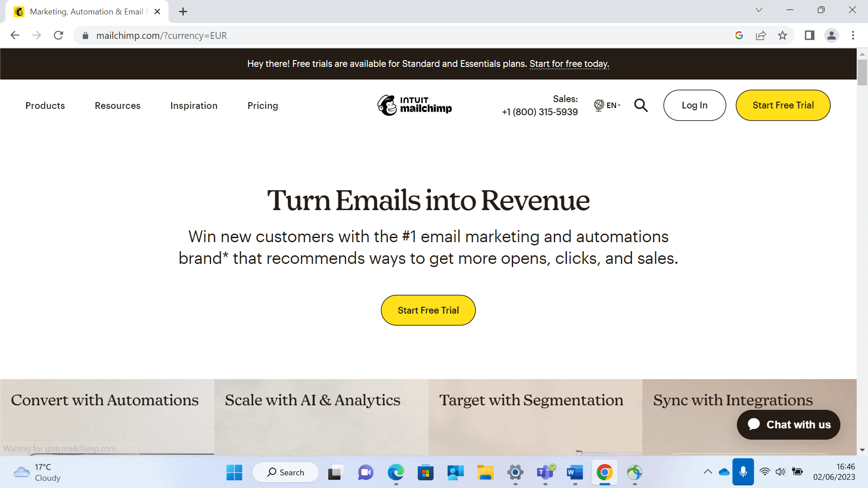Click Start Free Trial in the header
Image resolution: width=868 pixels, height=488 pixels.
click(783, 105)
